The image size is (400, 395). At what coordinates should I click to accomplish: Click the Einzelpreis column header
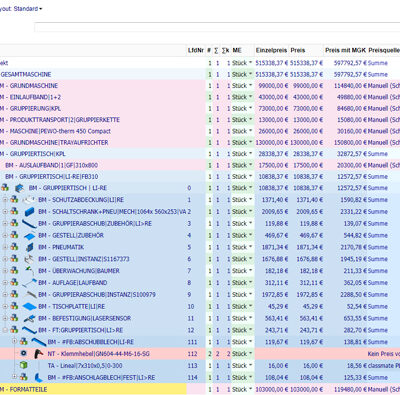coord(271,50)
